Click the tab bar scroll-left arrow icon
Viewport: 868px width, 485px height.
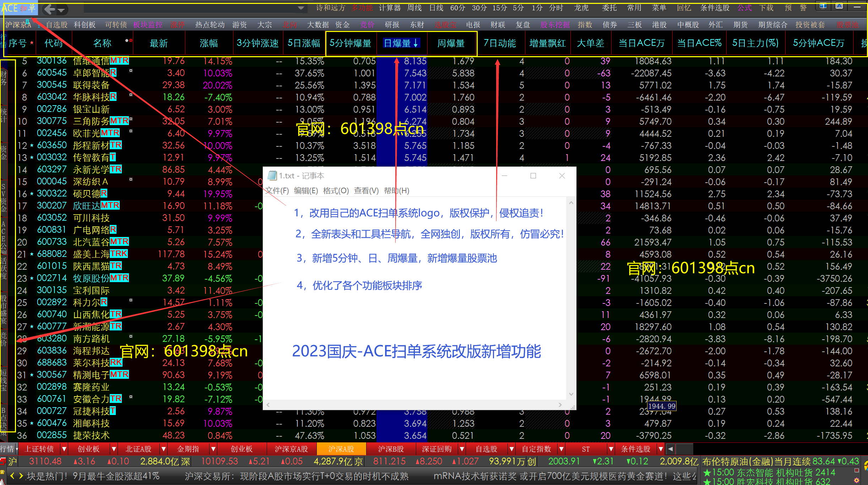click(670, 449)
